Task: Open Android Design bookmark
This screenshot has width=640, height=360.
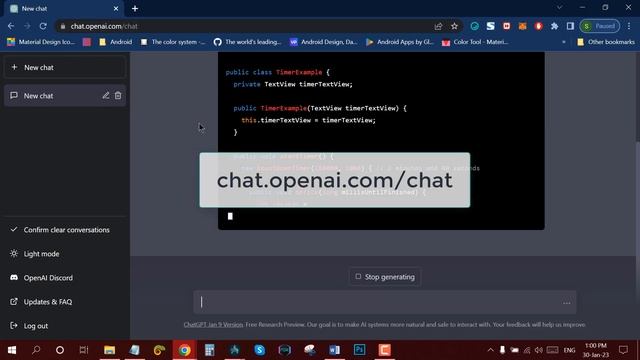Action: 324,42
